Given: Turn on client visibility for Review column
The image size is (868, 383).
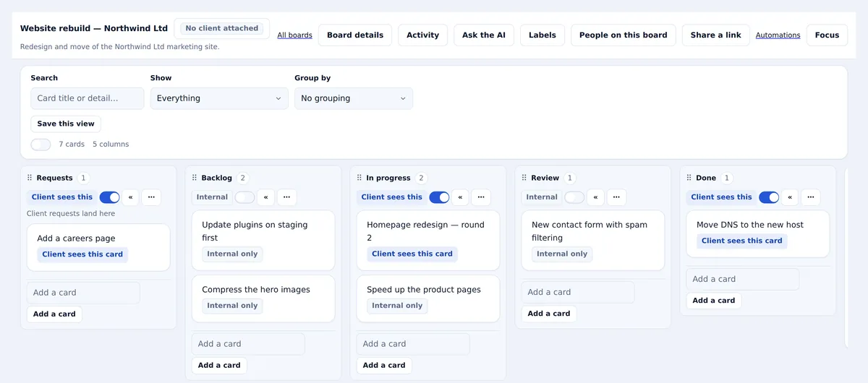Looking at the screenshot, I should [574, 197].
